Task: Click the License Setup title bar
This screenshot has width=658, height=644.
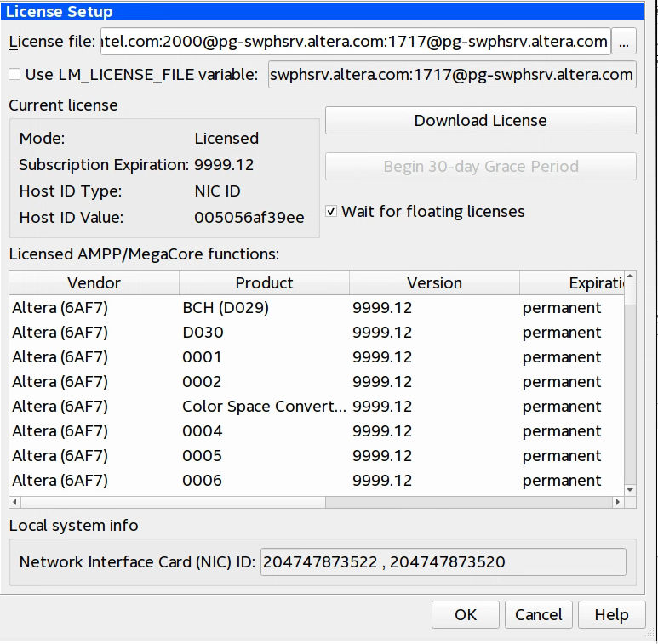Action: point(323,11)
